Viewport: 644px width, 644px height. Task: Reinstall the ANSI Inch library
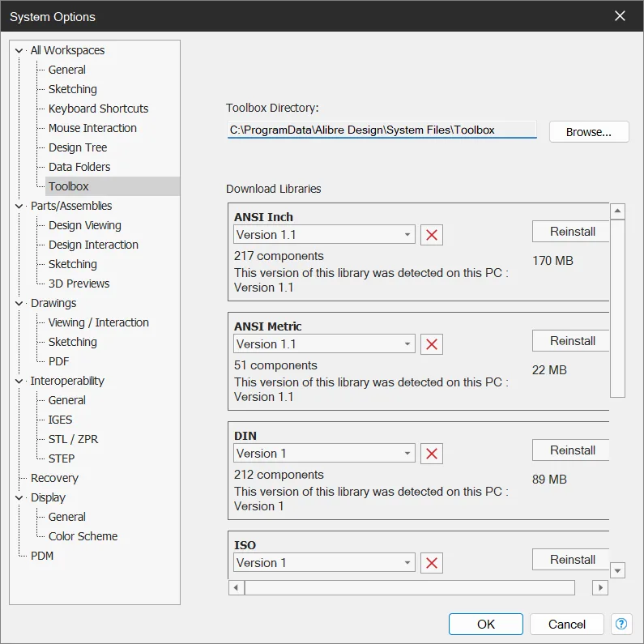tap(571, 232)
